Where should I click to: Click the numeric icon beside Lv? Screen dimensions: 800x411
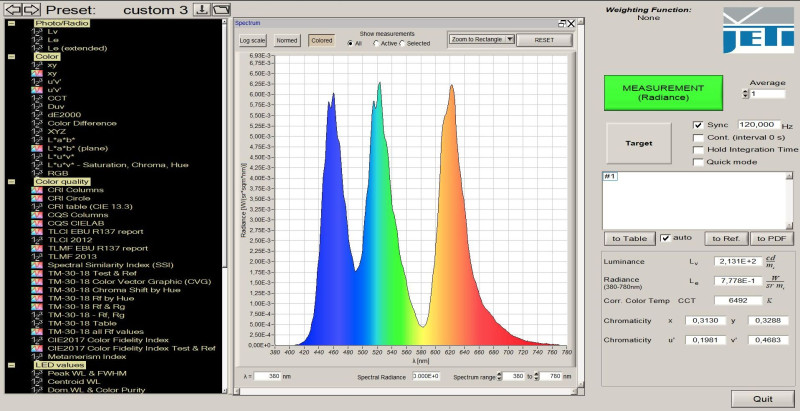(37, 32)
